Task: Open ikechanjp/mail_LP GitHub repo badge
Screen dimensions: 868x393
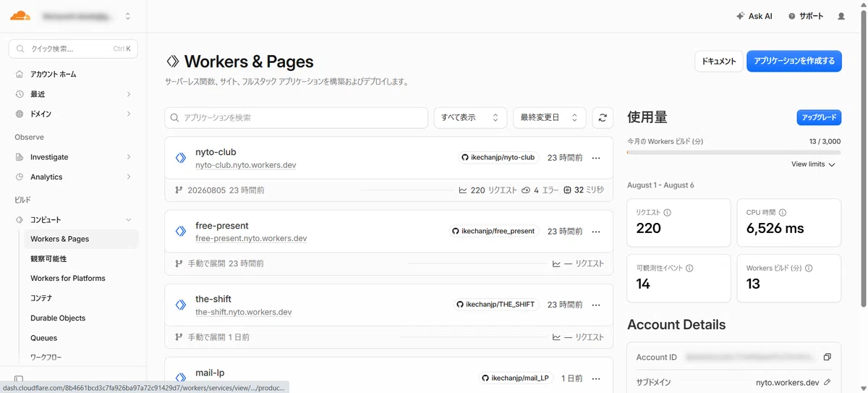Action: 516,378
